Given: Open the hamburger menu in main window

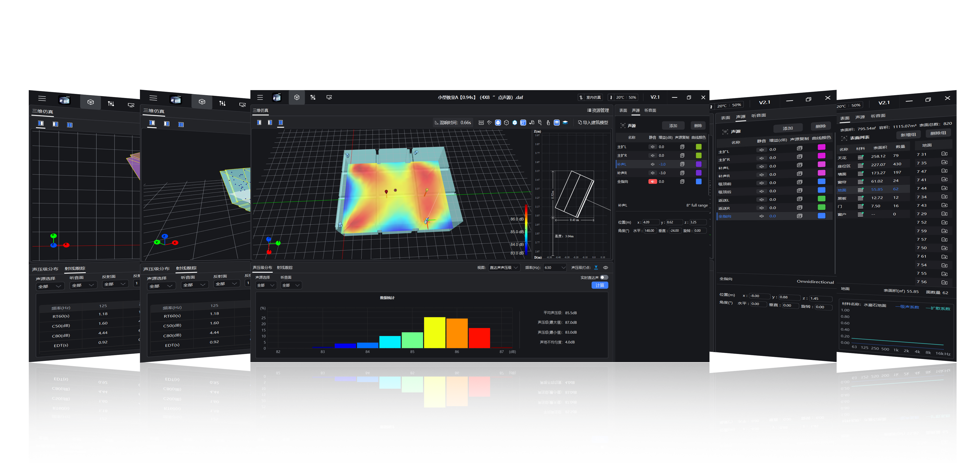Looking at the screenshot, I should coord(260,97).
